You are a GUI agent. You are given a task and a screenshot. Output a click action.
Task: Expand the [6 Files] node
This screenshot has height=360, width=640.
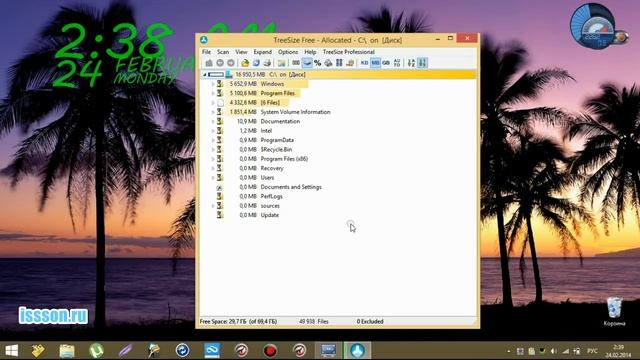tap(213, 103)
